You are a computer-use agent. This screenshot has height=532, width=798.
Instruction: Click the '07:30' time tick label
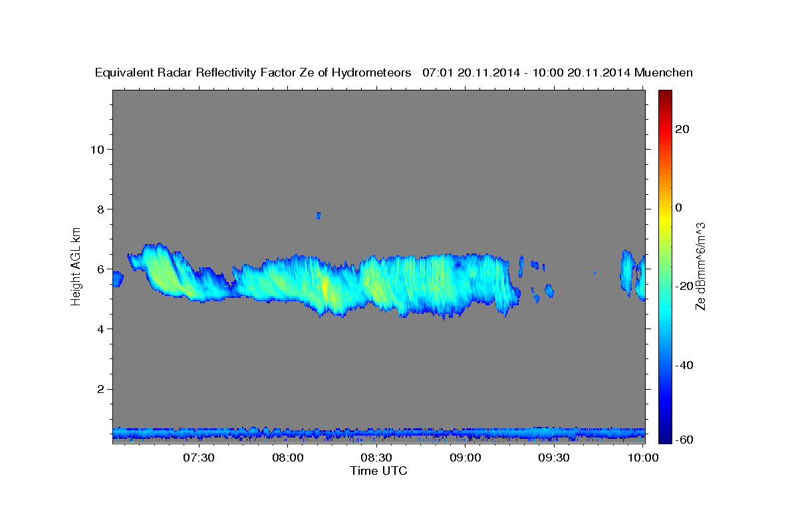tap(199, 458)
